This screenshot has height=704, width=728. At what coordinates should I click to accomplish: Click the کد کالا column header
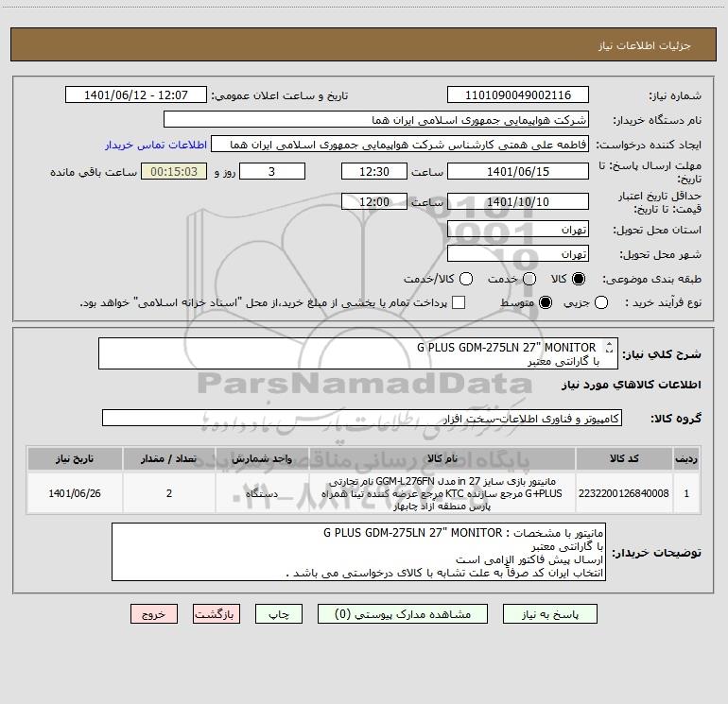624,458
